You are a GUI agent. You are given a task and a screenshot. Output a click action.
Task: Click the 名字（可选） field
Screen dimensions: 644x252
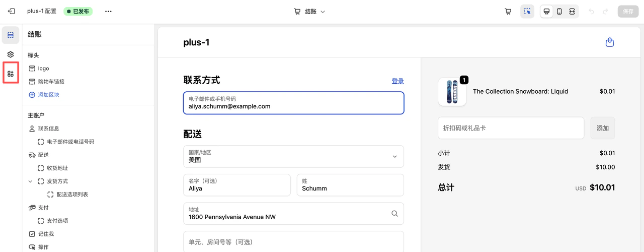(x=237, y=185)
